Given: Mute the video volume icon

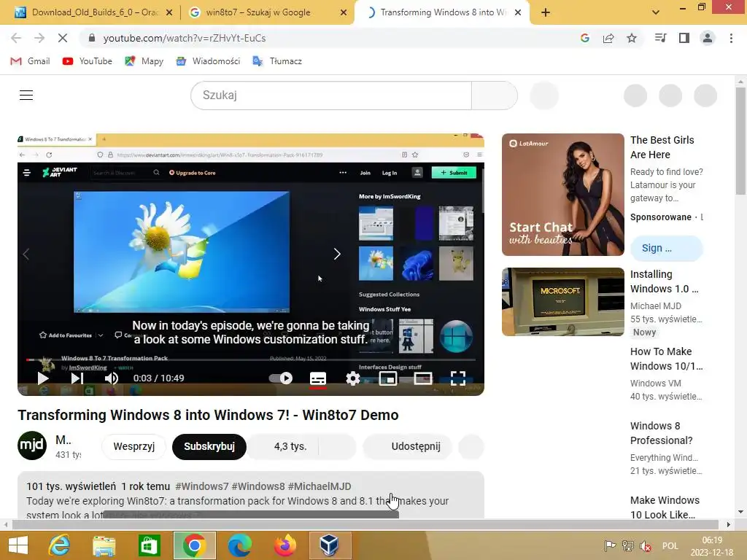Looking at the screenshot, I should click(112, 378).
